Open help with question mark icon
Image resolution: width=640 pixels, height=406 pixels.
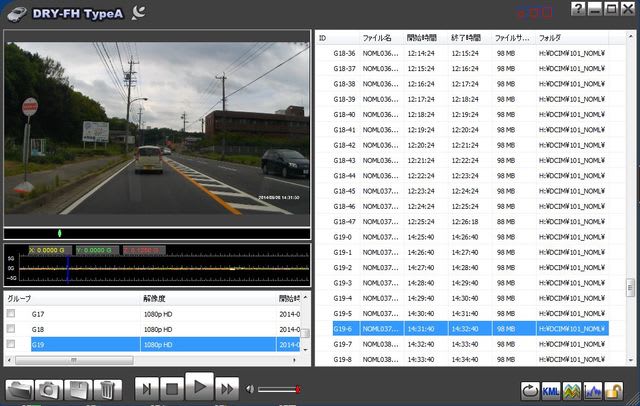point(578,9)
